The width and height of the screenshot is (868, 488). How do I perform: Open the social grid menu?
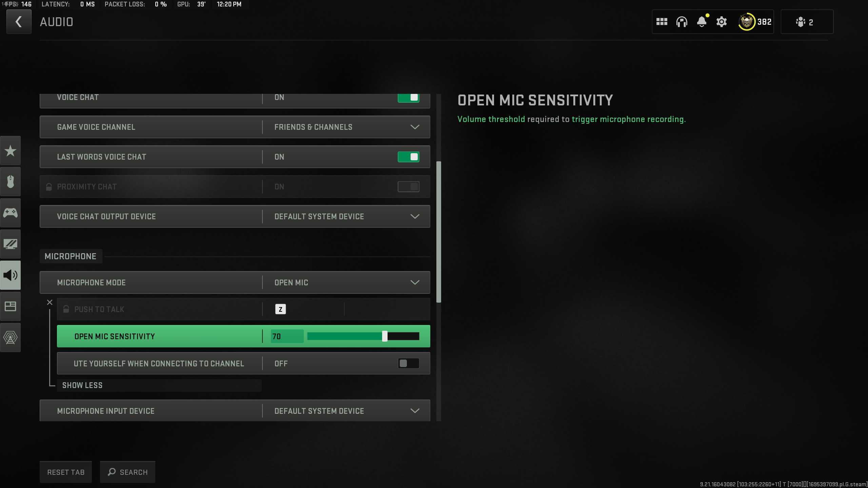[x=662, y=22]
